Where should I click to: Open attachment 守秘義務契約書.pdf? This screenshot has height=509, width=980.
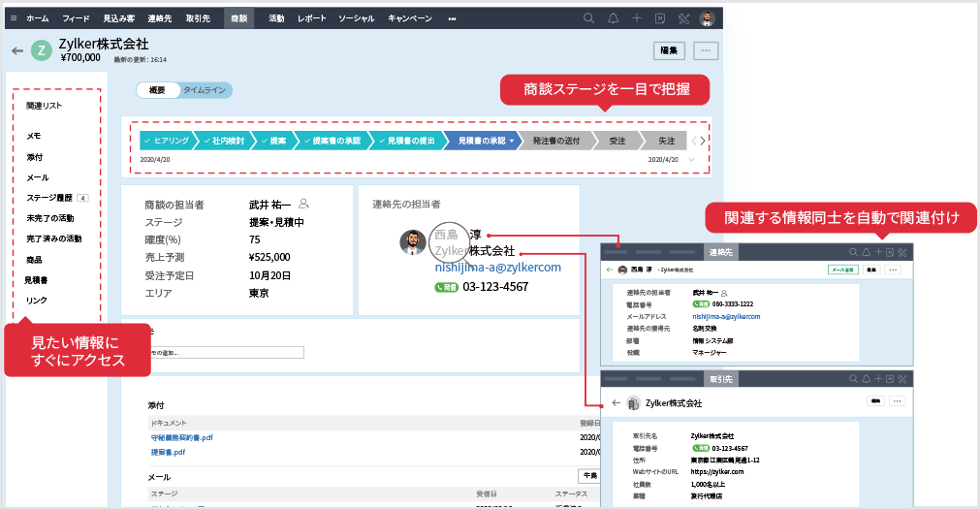tap(182, 437)
